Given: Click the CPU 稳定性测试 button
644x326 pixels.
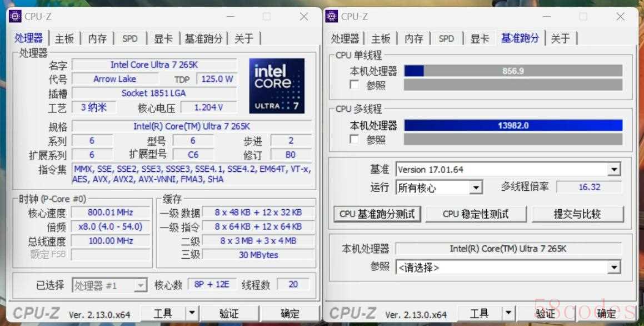Looking at the screenshot, I should tap(476, 214).
